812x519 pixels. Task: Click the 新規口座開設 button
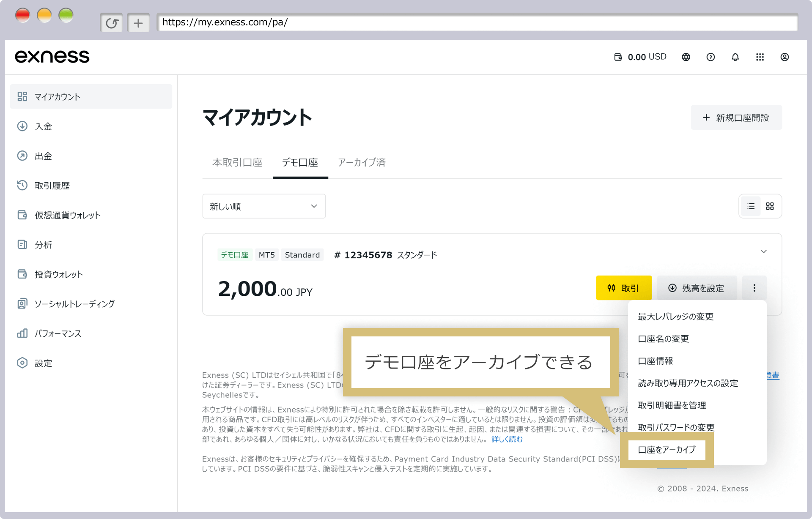tap(736, 117)
